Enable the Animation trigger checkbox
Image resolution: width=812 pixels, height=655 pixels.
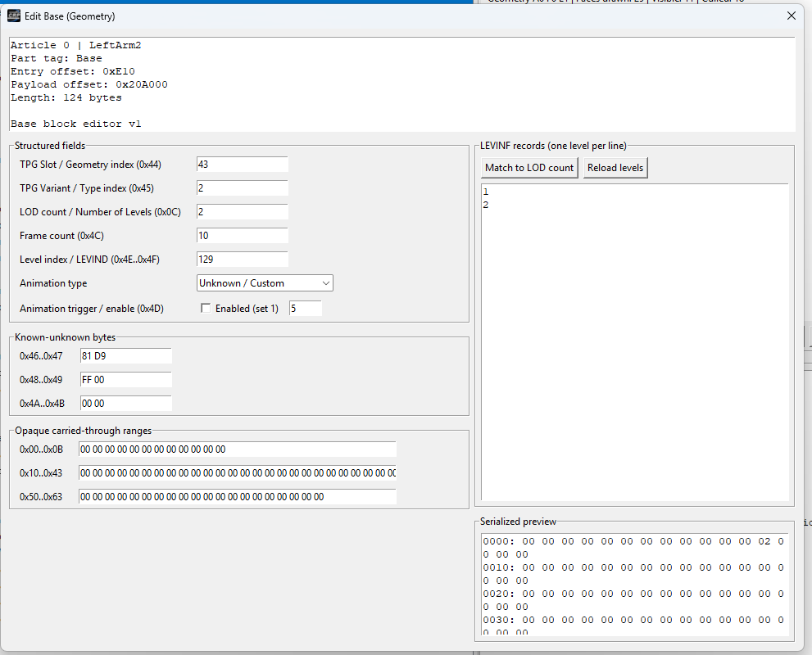tap(206, 309)
